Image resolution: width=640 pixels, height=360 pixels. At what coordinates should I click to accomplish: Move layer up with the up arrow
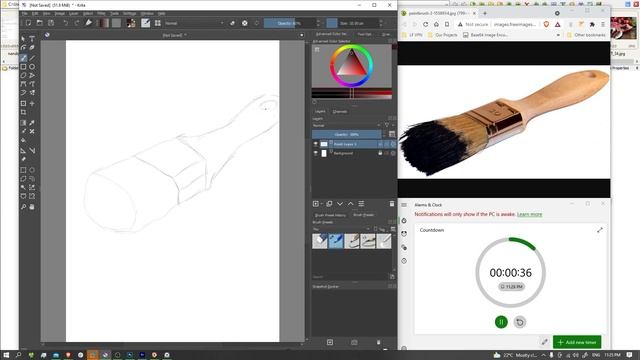(351, 204)
